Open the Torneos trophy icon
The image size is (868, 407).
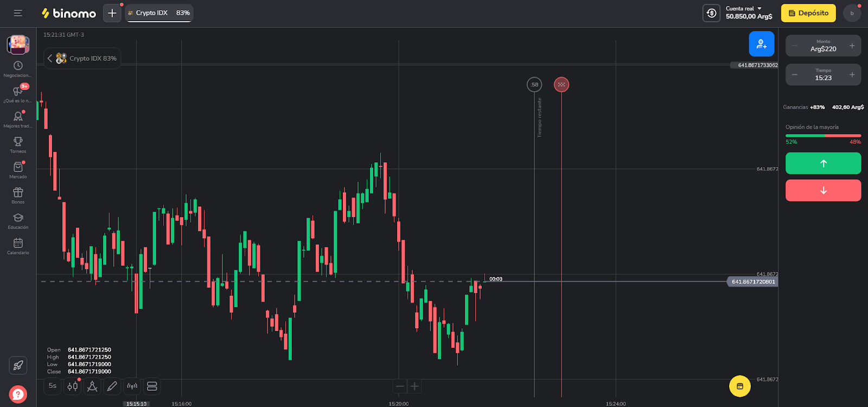(18, 142)
